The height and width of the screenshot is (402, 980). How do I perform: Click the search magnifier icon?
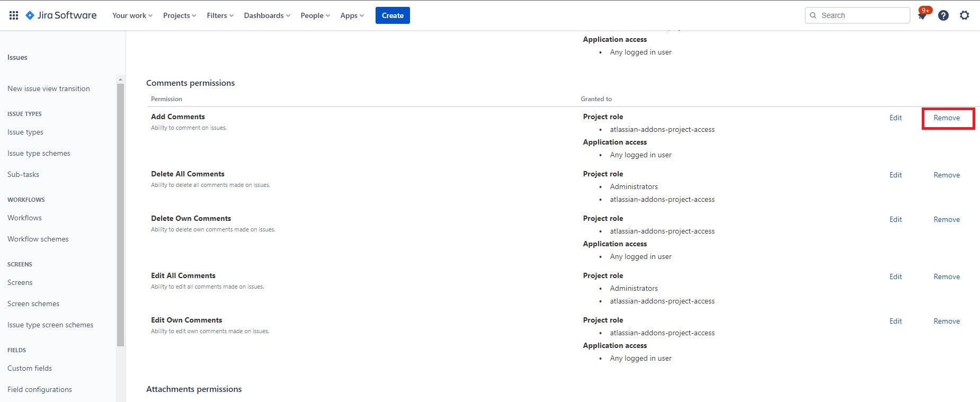pyautogui.click(x=813, y=15)
